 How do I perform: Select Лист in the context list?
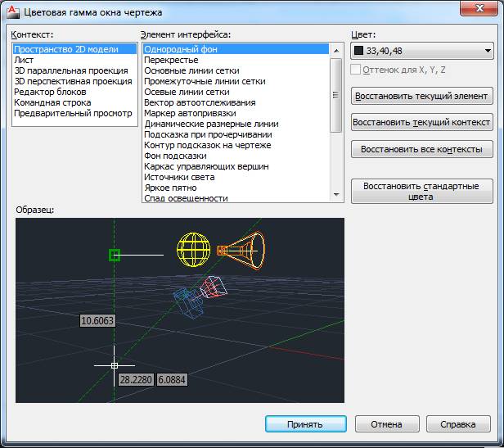(x=24, y=60)
